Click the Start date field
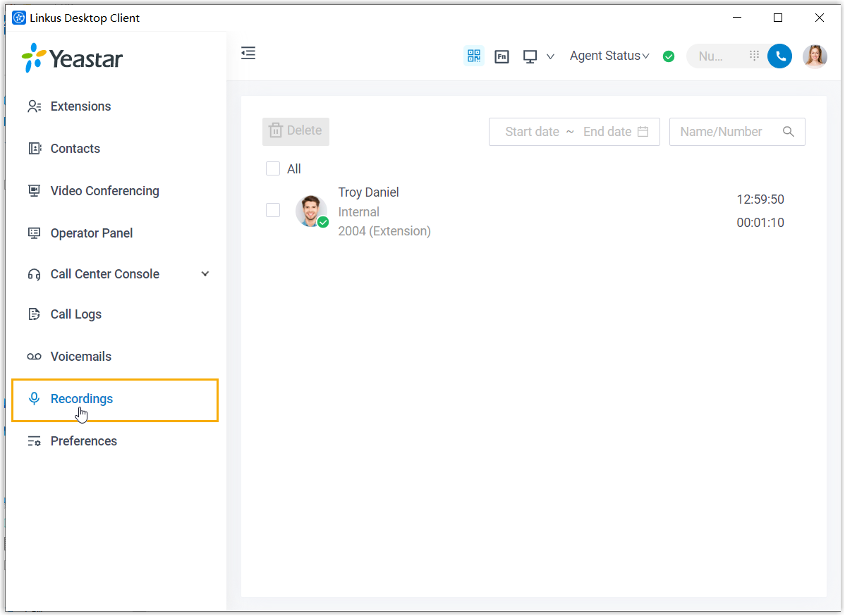The height and width of the screenshot is (616, 845). click(532, 132)
